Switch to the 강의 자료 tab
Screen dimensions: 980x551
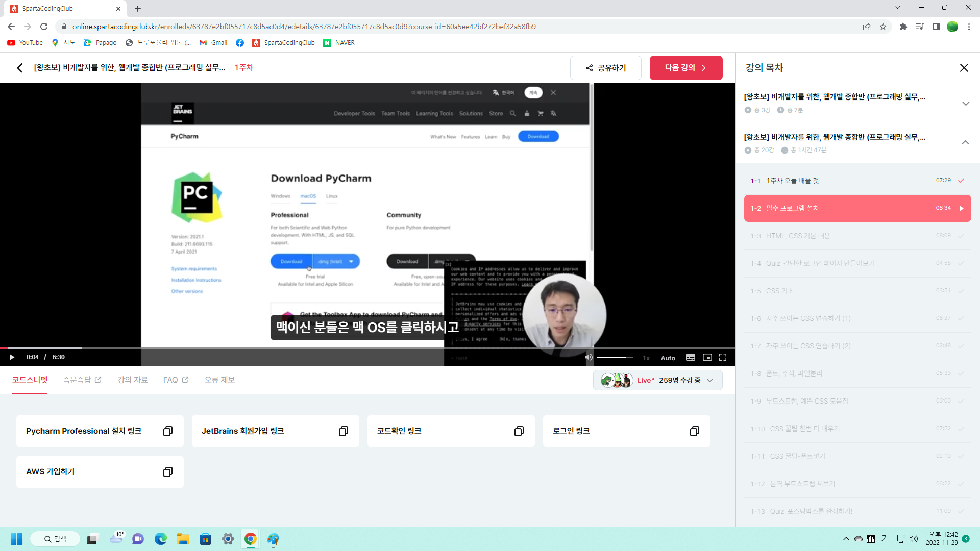tap(133, 380)
